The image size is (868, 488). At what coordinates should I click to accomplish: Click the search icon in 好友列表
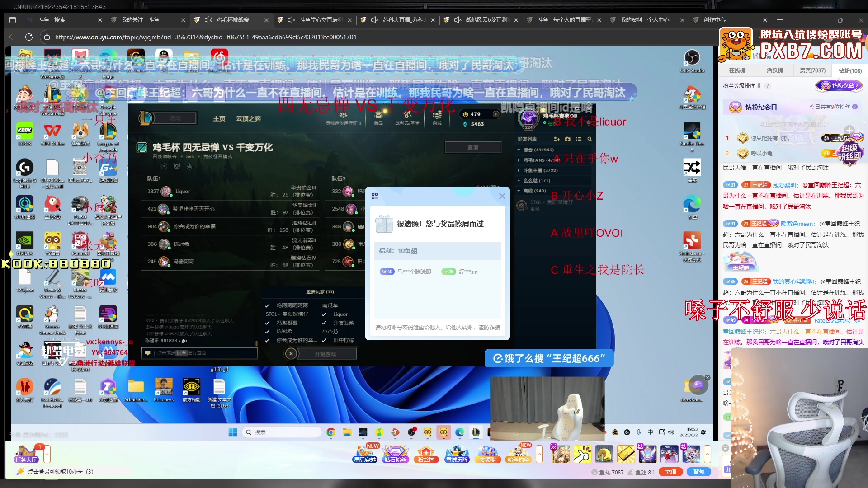590,139
